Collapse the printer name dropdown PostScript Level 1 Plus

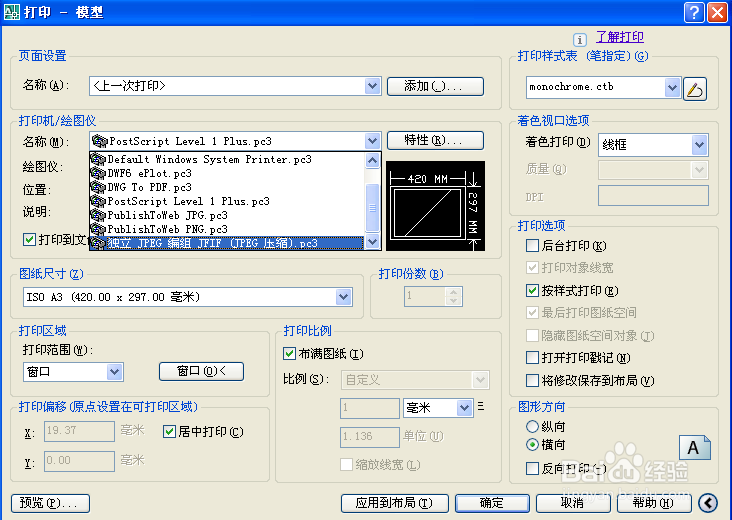point(372,141)
